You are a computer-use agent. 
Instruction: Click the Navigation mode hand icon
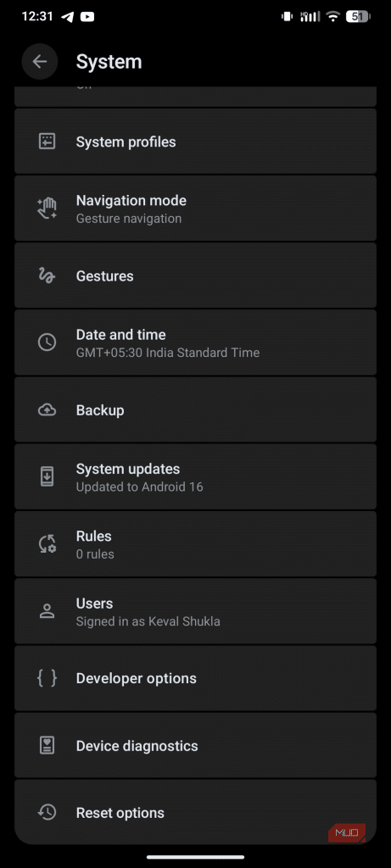click(x=47, y=209)
